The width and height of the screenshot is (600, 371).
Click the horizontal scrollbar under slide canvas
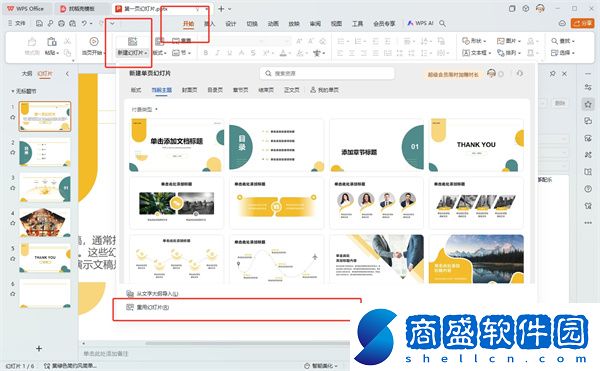pyautogui.click(x=247, y=343)
